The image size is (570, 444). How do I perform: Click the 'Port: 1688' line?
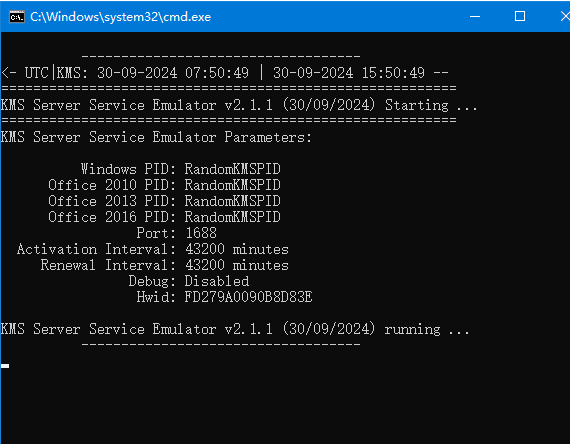point(176,233)
